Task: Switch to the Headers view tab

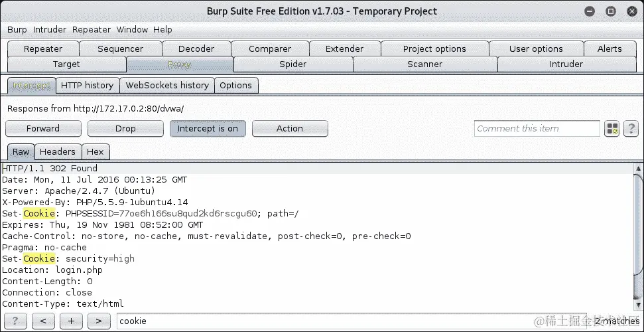Action: pos(58,151)
